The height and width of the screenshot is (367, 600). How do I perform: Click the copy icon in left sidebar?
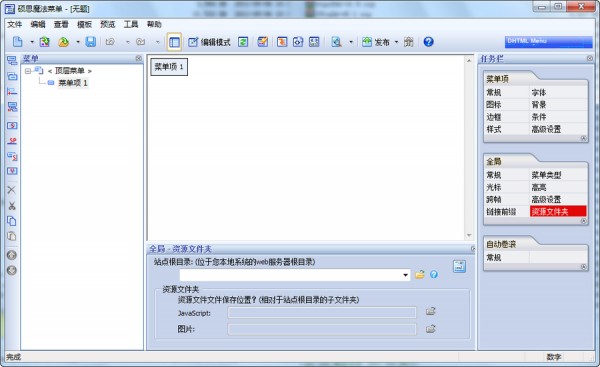(12, 221)
